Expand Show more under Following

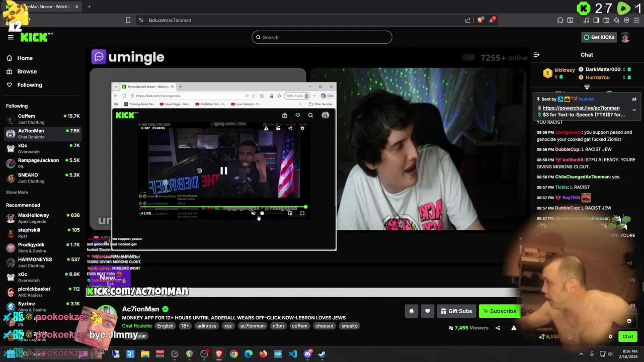pos(17,192)
